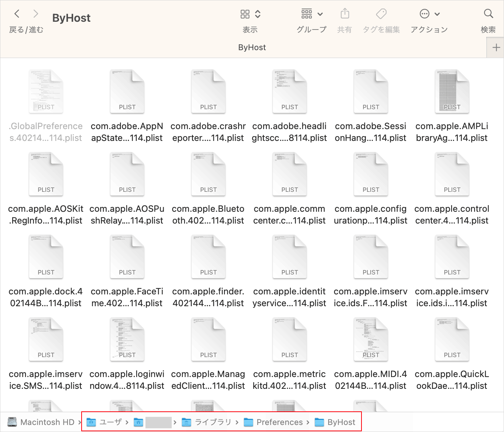Open the search magnifier icon
504x432 pixels.
pyautogui.click(x=488, y=14)
